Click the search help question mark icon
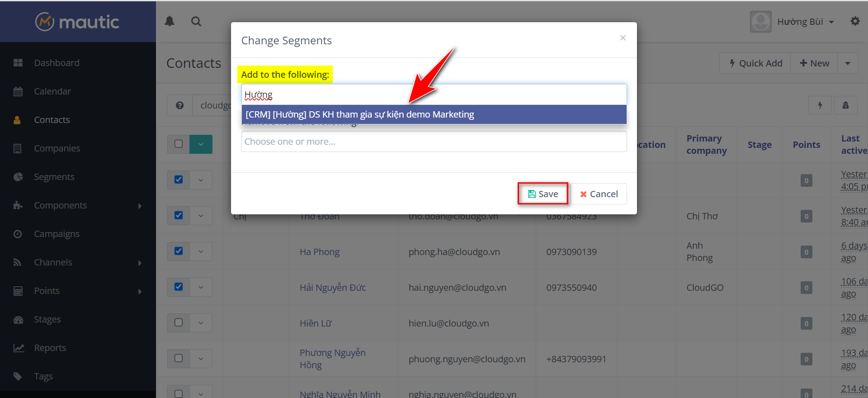This screenshot has height=398, width=868. (179, 105)
